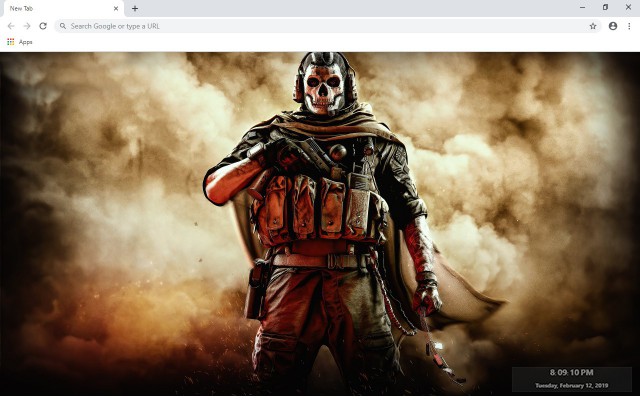Reload the current page
640x400 pixels.
point(43,26)
